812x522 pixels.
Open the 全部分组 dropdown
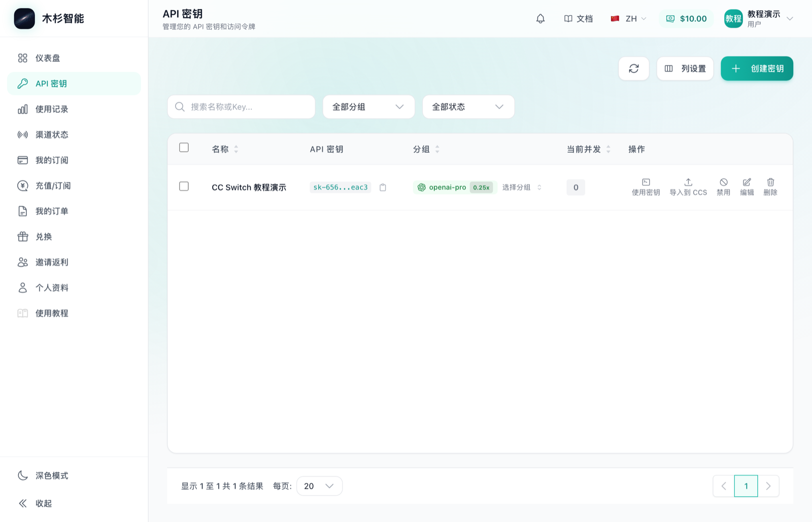[368, 107]
